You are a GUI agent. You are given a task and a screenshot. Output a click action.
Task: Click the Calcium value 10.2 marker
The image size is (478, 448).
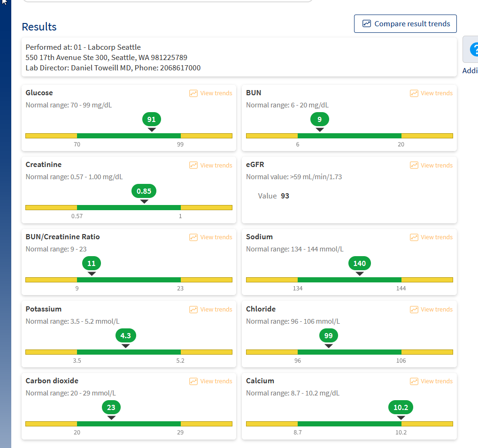(401, 408)
